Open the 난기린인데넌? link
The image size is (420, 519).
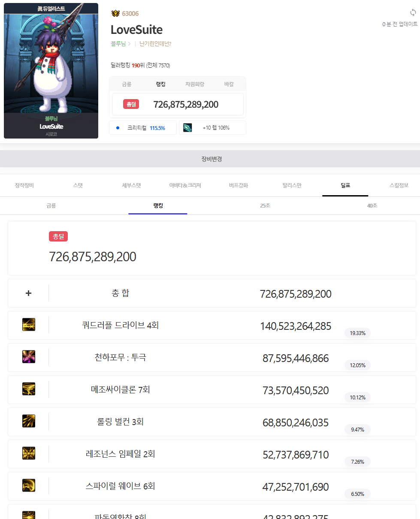click(155, 44)
